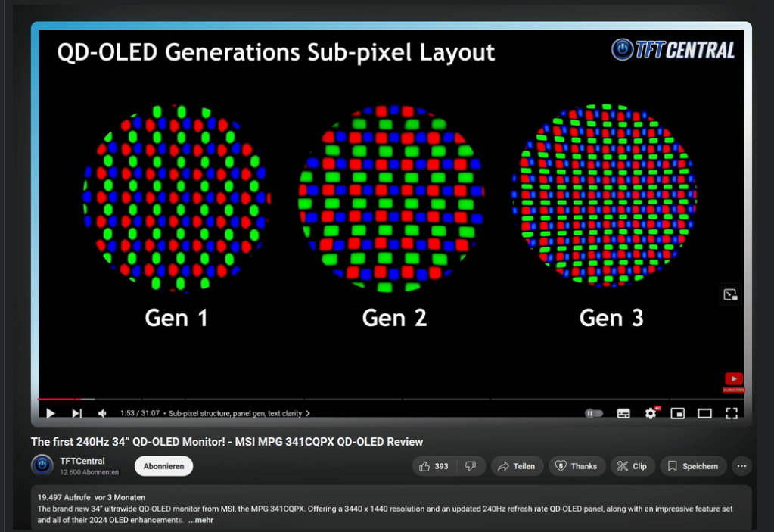Expand description with ...mehr
Screen dimensions: 774x532
(x=201, y=520)
